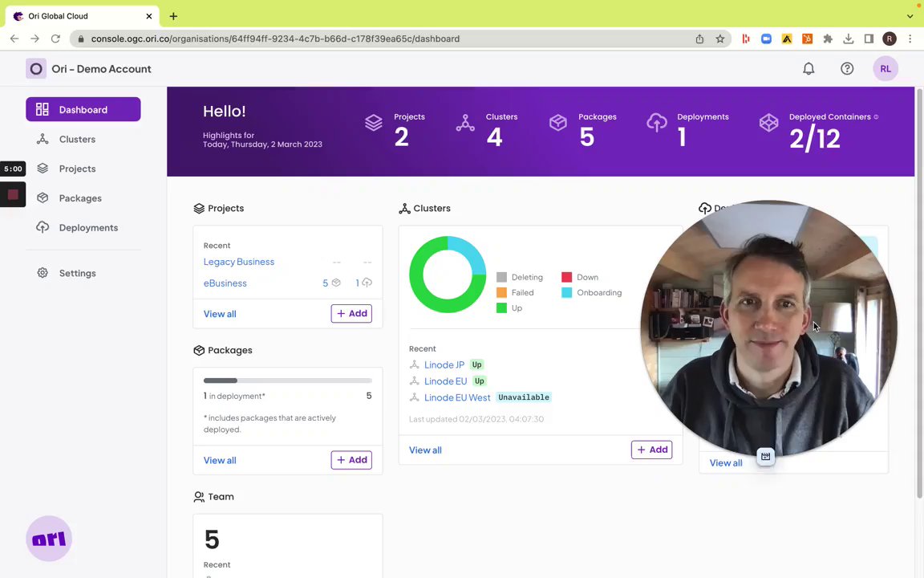Click the Ori organisation logo icon
Viewport: 924px width, 578px height.
tap(36, 69)
